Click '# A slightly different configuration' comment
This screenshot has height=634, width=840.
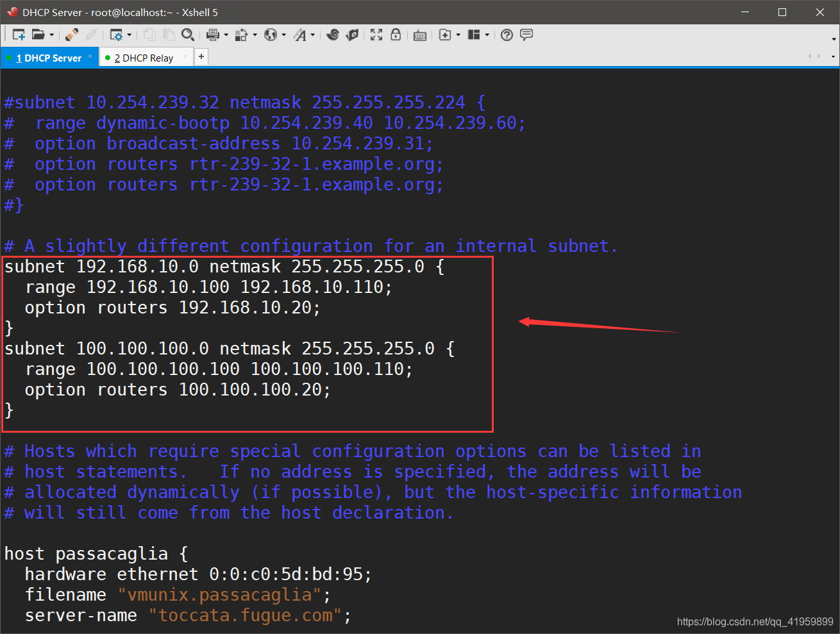click(x=311, y=246)
